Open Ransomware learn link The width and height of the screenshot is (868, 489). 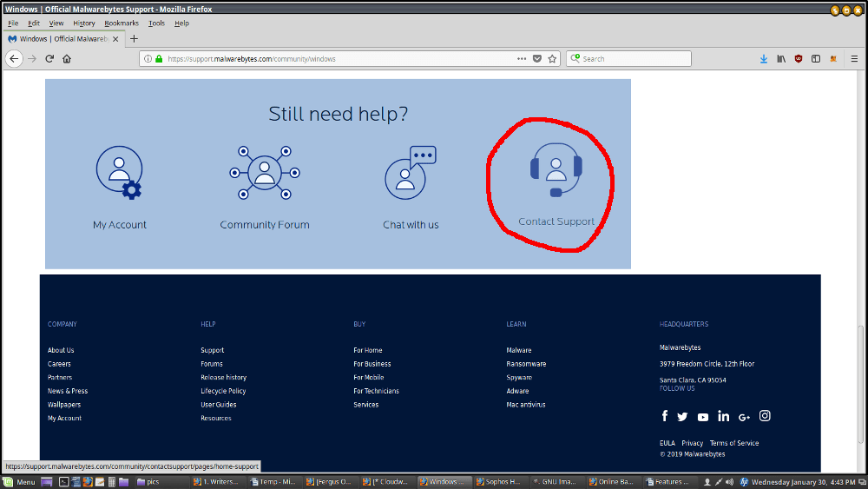(526, 364)
